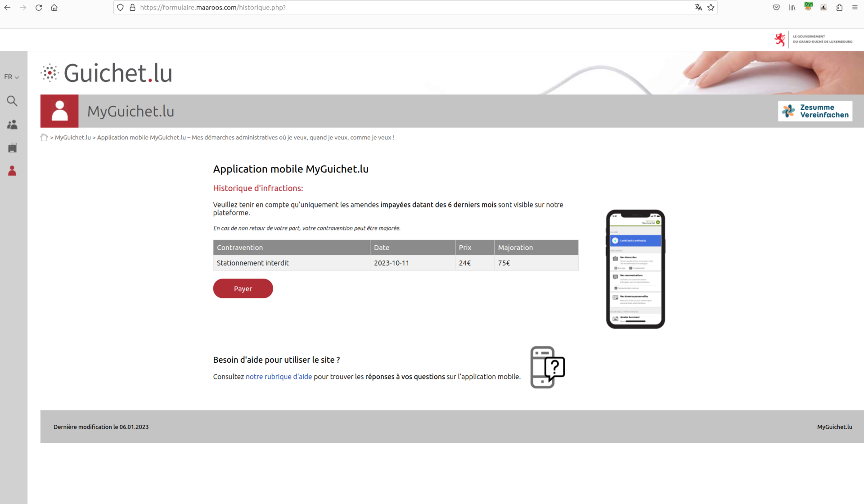The height and width of the screenshot is (504, 864).
Task: Open the Zesumme Vereinfachen banner
Action: coord(815,111)
